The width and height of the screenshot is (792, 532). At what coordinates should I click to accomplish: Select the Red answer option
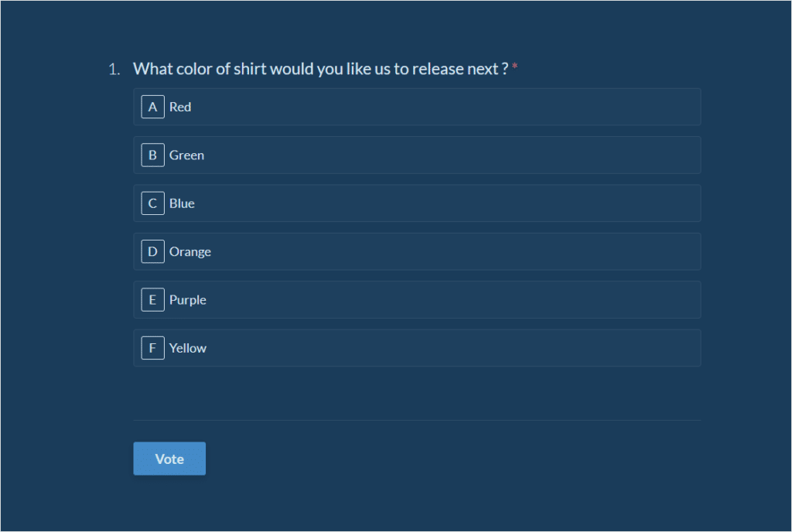click(x=418, y=107)
